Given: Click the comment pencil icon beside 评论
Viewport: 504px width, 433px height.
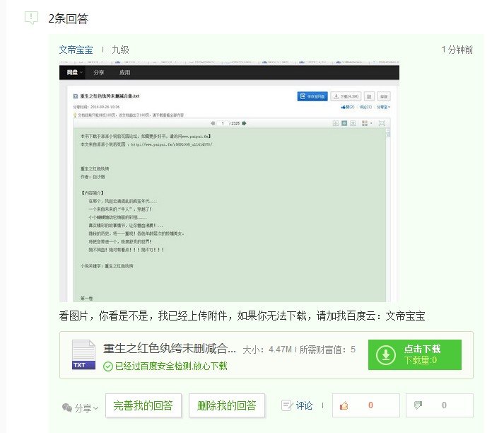Looking at the screenshot, I should [x=286, y=405].
